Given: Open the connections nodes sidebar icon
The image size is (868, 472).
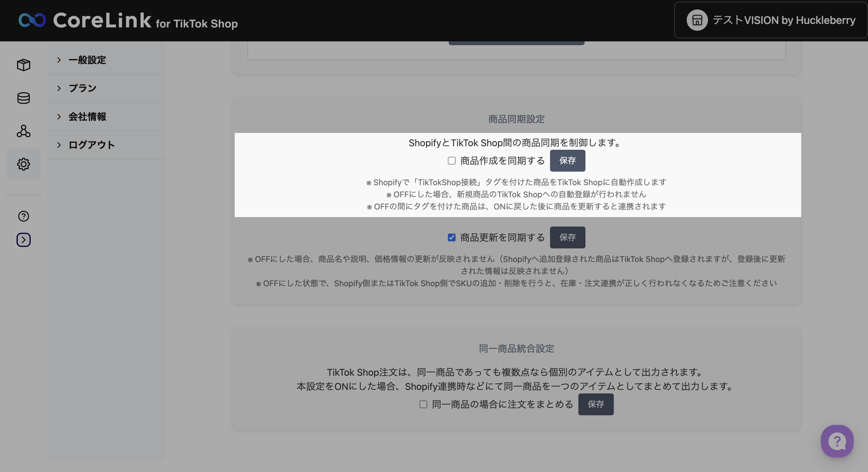Looking at the screenshot, I should [24, 131].
